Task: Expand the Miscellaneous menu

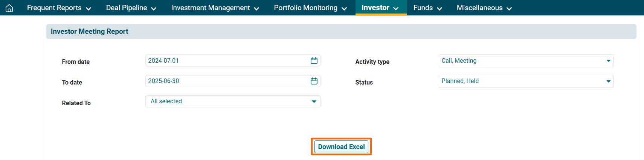Action: [x=484, y=8]
